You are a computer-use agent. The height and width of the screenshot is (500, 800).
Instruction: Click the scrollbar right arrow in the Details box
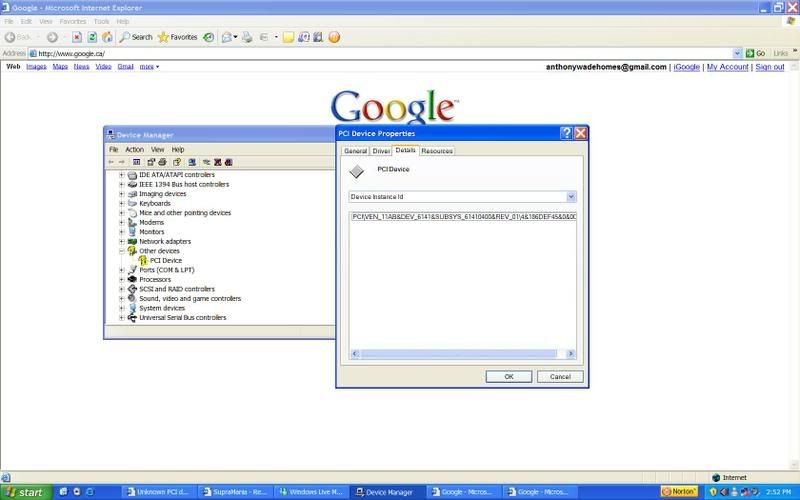[571, 354]
